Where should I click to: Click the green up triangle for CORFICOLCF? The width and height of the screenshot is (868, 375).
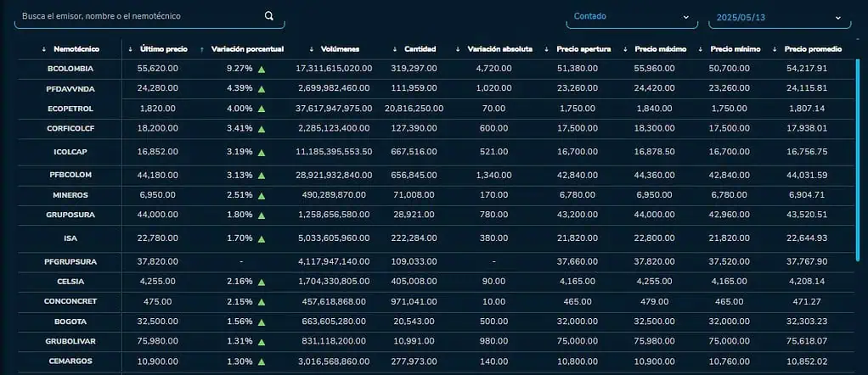[262, 129]
